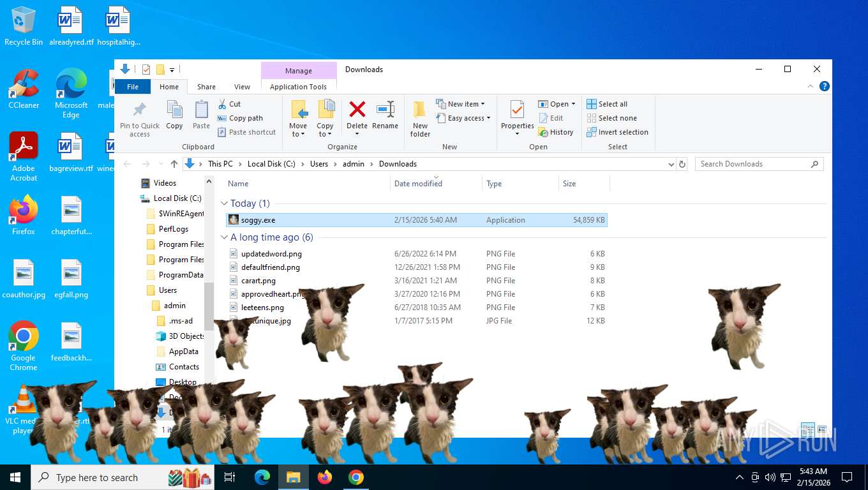868x490 pixels.
Task: Open Recycle Bin desktop icon
Action: (24, 27)
